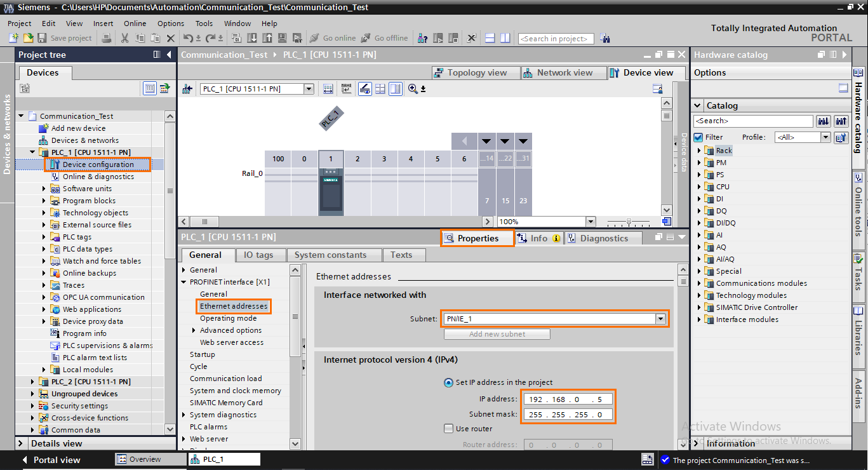The width and height of the screenshot is (868, 470).
Task: Select the CPU module in rack slot 1
Action: [331, 191]
